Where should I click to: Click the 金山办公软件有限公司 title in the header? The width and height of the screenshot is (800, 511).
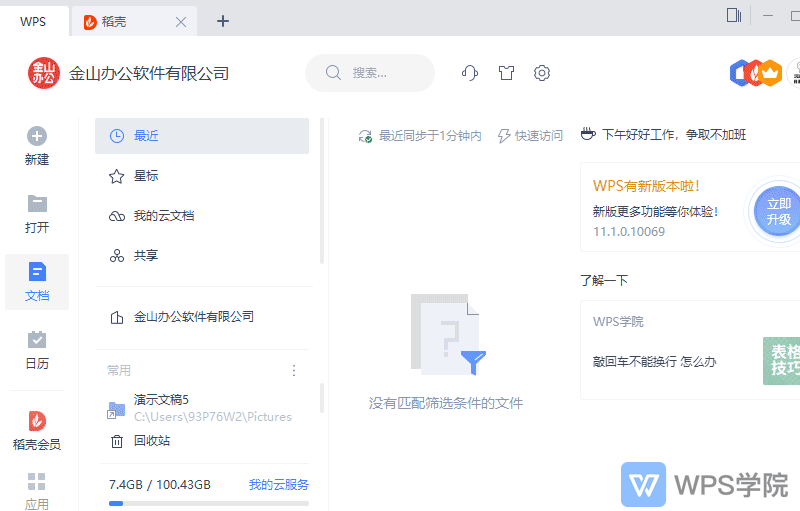coord(149,73)
